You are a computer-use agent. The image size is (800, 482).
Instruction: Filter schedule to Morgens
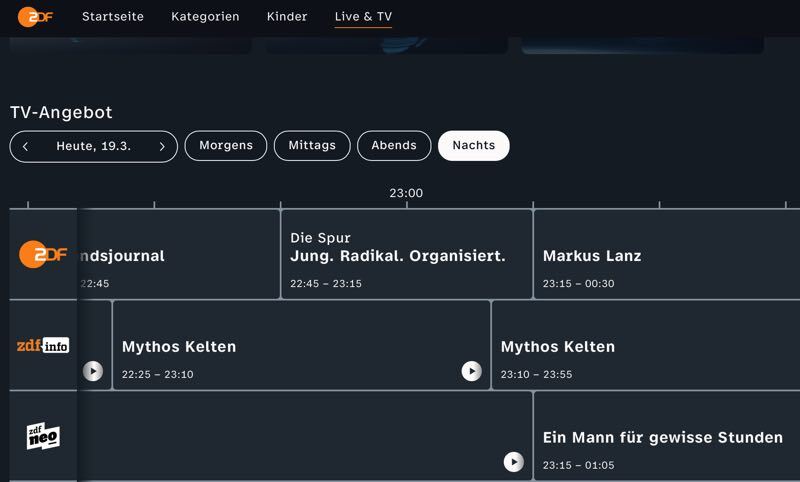(226, 146)
